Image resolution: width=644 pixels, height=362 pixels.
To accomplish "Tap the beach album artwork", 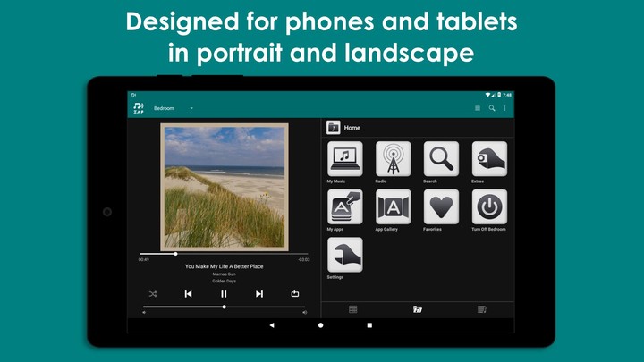I will tap(224, 187).
